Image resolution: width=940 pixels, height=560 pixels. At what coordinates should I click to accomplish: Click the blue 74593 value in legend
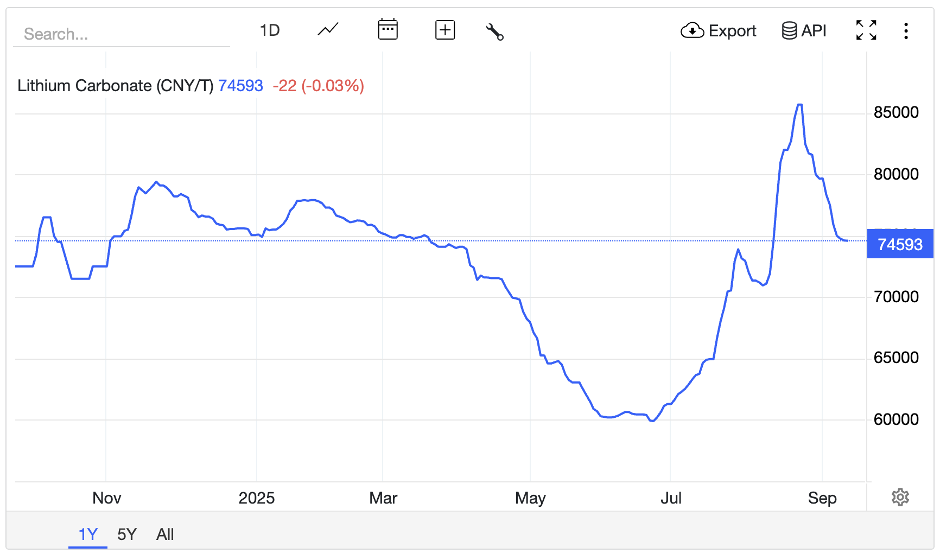[240, 86]
